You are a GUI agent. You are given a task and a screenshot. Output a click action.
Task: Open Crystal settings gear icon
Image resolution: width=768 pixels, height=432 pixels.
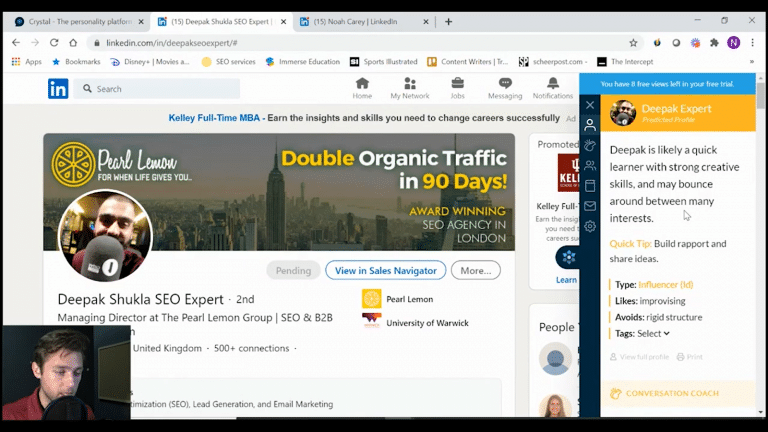point(590,226)
